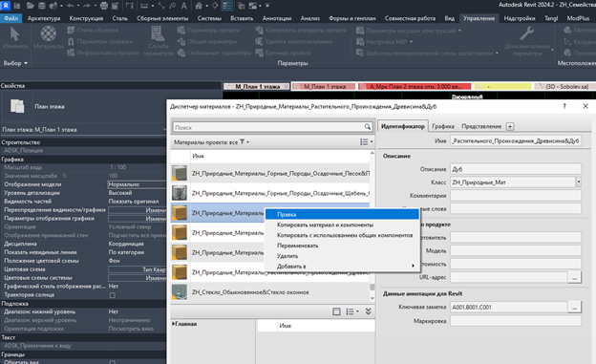Viewport: 596px width, 364px height.
Task: Open the Отображение модели Нормально dropdown
Action: [x=137, y=184]
